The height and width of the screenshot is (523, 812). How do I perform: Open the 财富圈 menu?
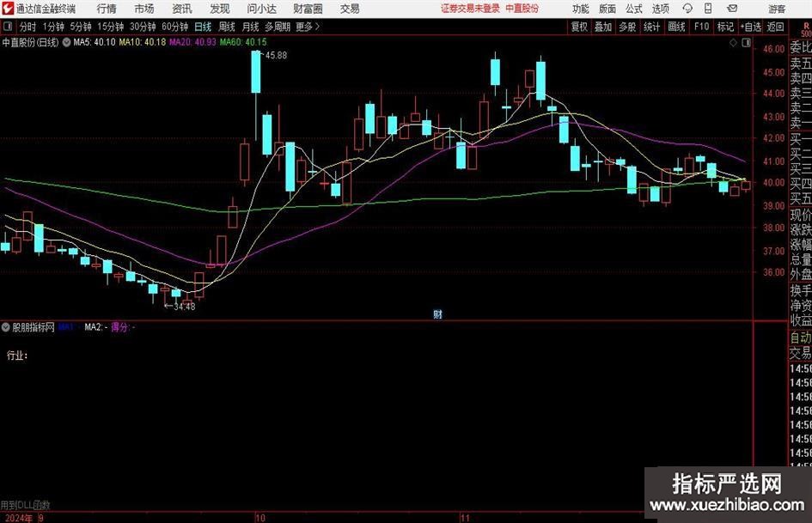308,9
